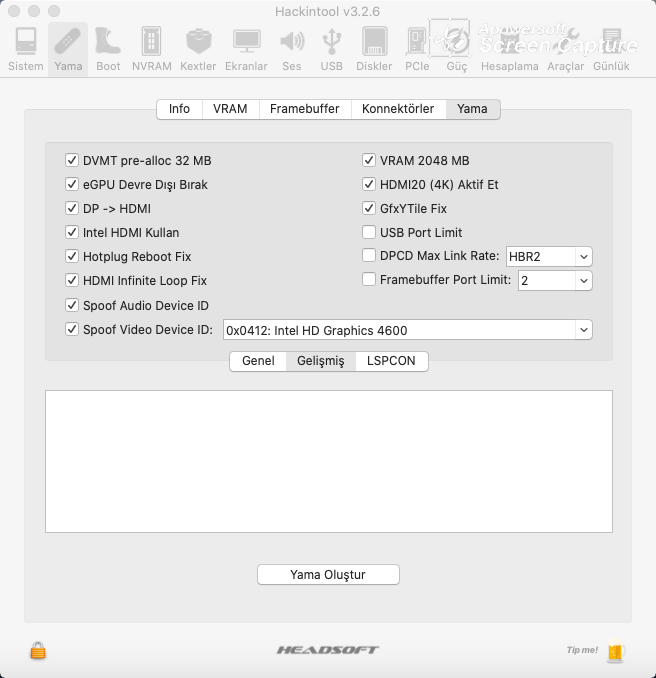
Task: Click the Yama Oluştur button
Action: point(328,575)
